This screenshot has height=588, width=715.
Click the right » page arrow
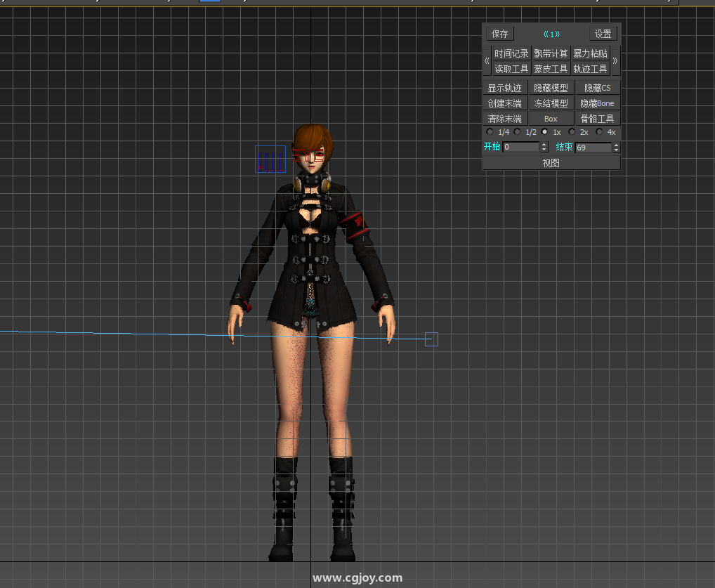point(615,61)
